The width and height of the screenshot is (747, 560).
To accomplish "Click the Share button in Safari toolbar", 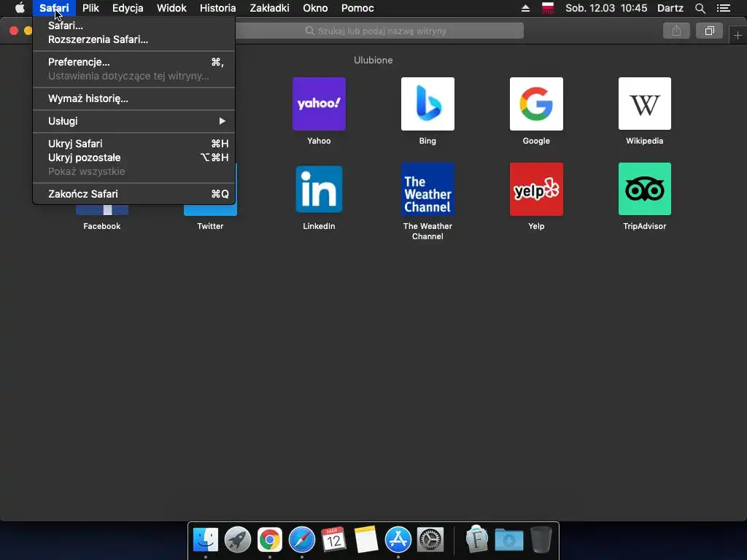I will click(676, 31).
